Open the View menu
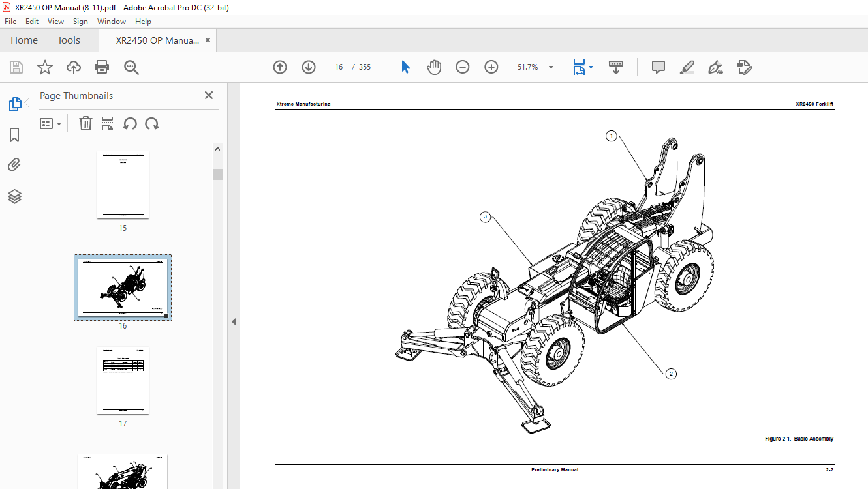 [56, 22]
